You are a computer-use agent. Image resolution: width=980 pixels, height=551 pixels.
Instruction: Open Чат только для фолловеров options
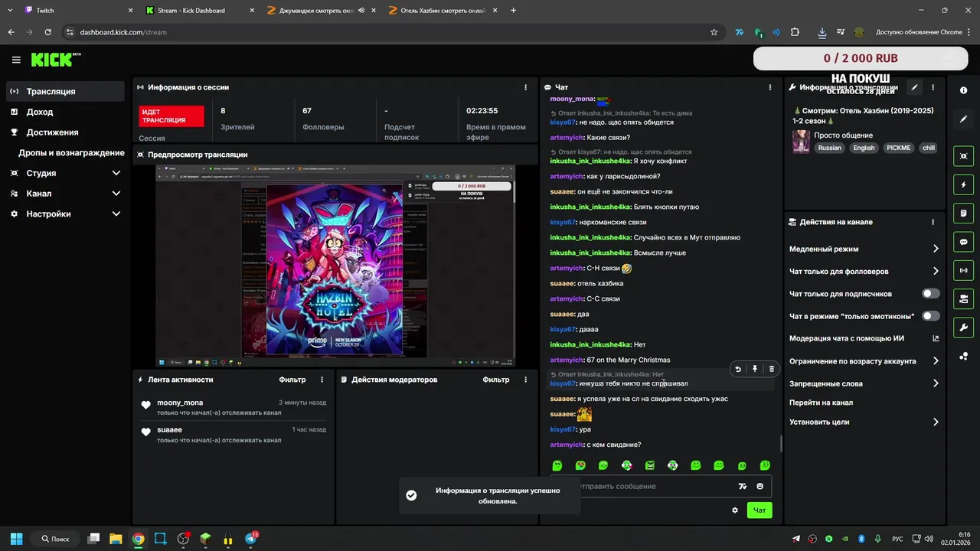tap(864, 271)
